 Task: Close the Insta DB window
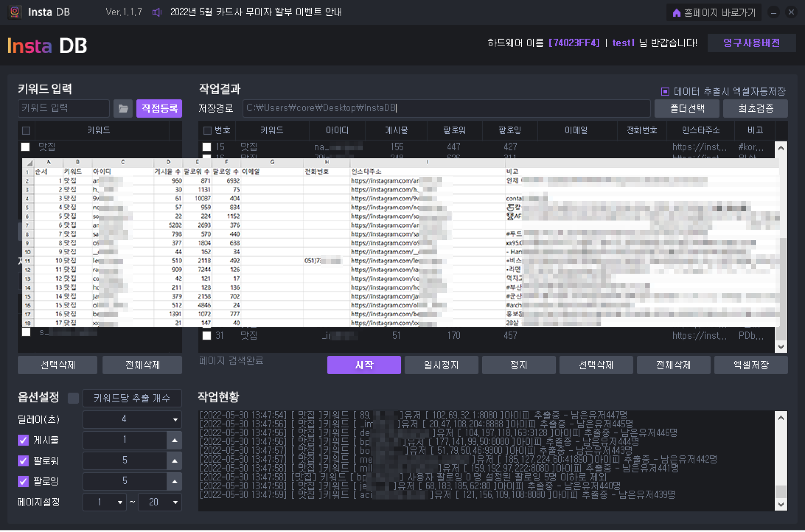click(x=791, y=12)
